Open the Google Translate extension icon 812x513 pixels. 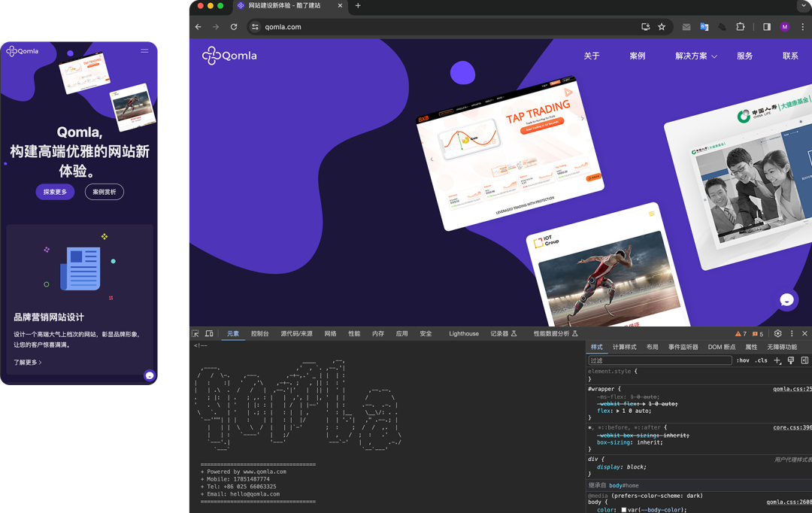[x=704, y=27]
